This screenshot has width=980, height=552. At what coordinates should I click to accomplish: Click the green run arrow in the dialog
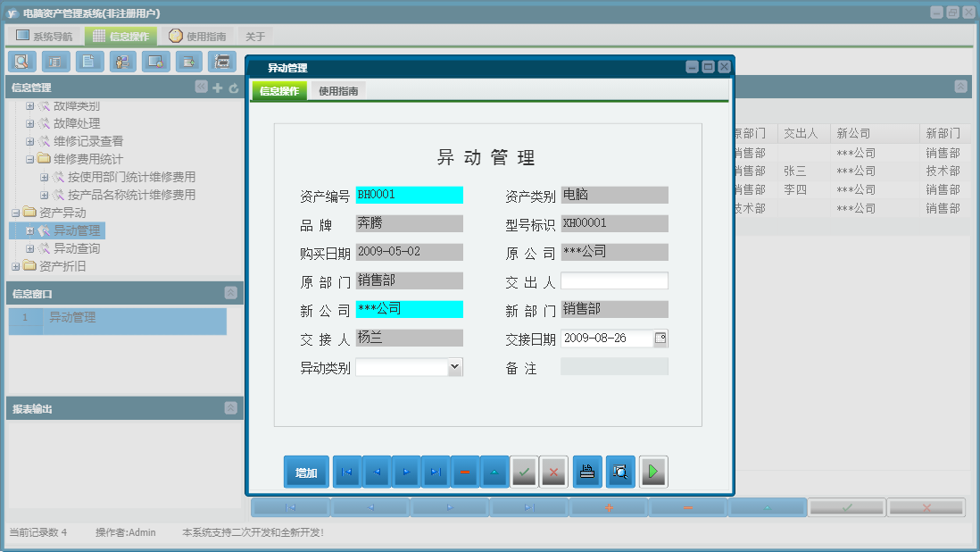(x=652, y=471)
